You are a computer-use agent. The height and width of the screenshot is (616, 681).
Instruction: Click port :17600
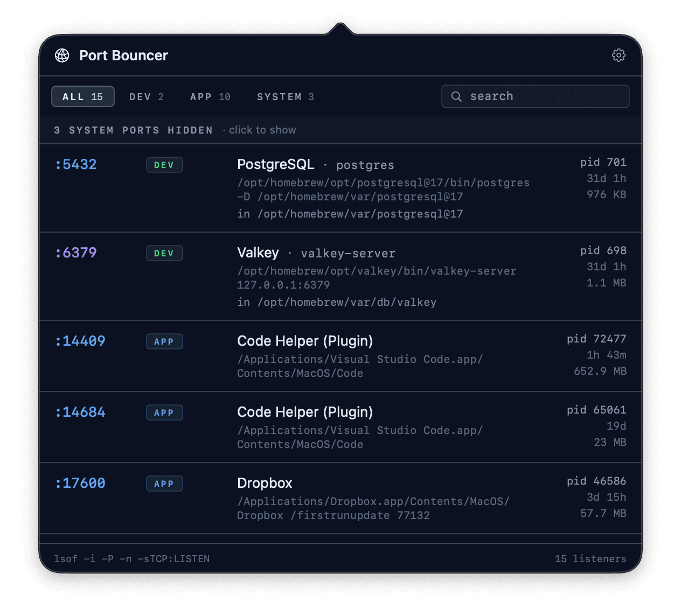[x=80, y=484]
